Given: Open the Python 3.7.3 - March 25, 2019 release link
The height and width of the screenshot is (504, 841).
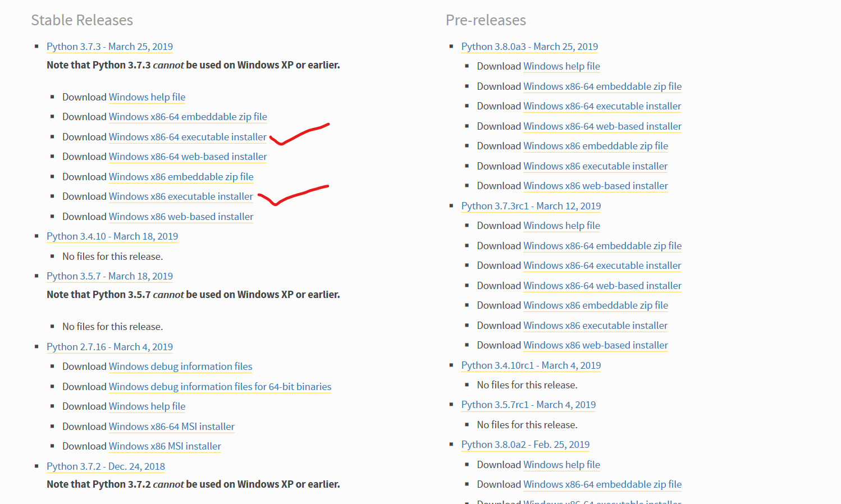Looking at the screenshot, I should click(x=109, y=47).
